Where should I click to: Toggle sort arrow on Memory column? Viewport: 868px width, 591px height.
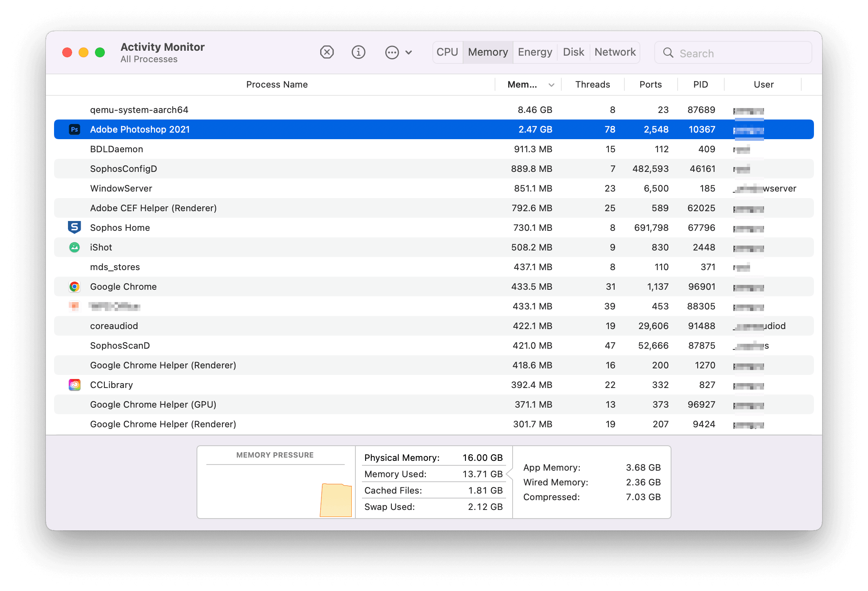pyautogui.click(x=552, y=85)
